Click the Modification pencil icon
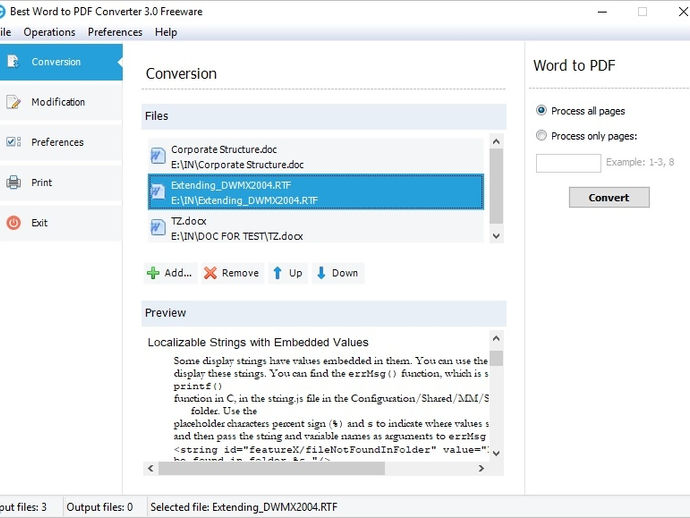Viewport: 690px width, 518px height. [13, 102]
